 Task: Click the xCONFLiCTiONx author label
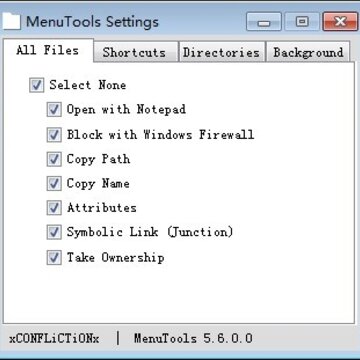coord(54,338)
